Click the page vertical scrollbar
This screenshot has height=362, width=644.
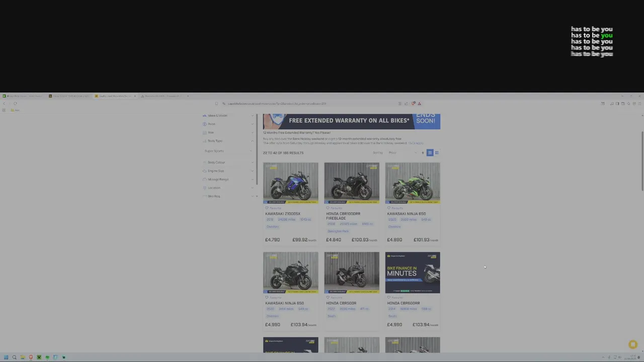point(641,161)
